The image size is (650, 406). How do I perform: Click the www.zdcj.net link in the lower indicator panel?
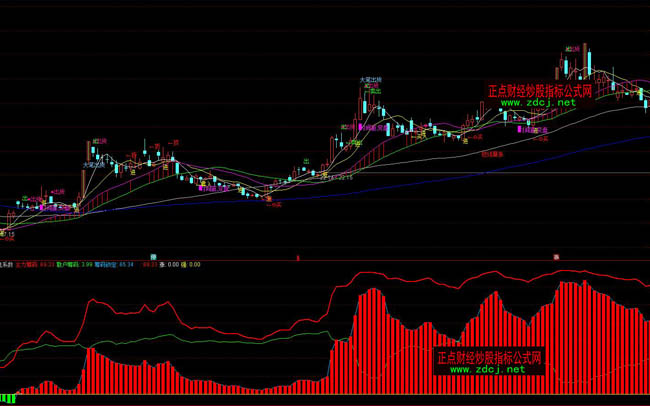487,369
